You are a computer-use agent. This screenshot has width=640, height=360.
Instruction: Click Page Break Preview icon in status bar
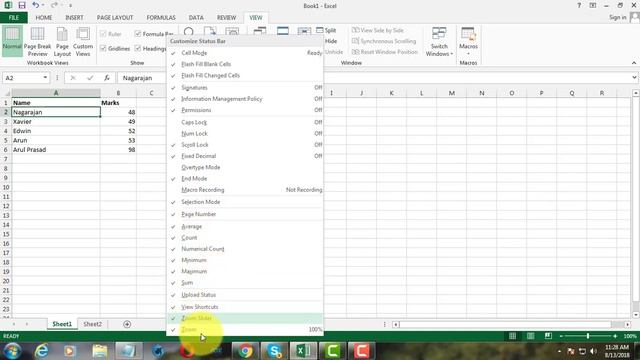[548, 336]
